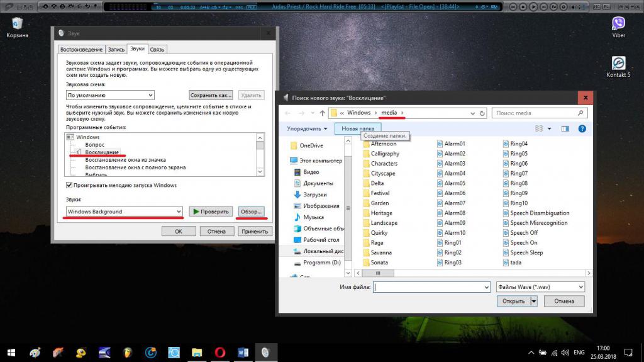Open the Heritage folder
The width and height of the screenshot is (644, 362).
378,213
